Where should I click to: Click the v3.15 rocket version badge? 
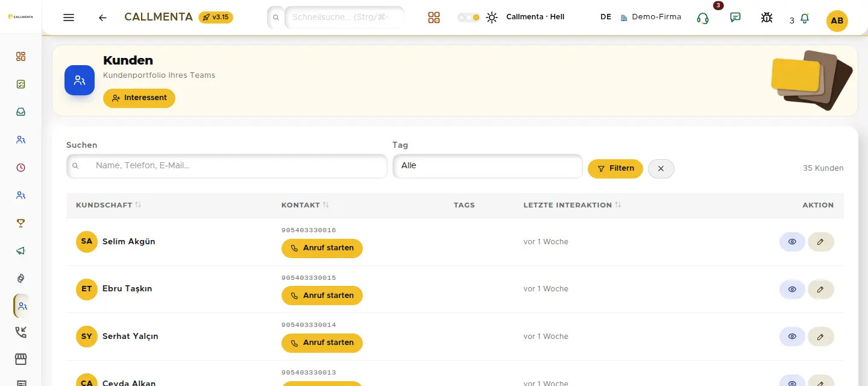click(216, 17)
